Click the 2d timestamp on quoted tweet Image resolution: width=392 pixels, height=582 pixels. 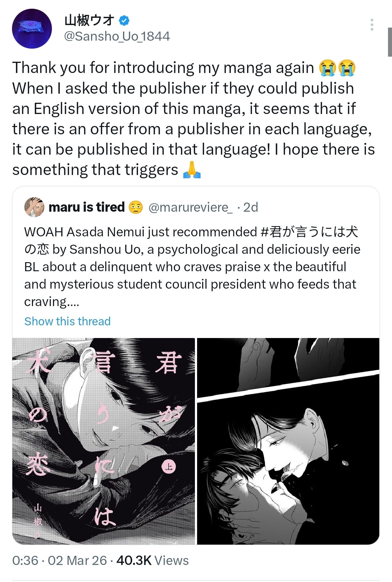point(250,207)
